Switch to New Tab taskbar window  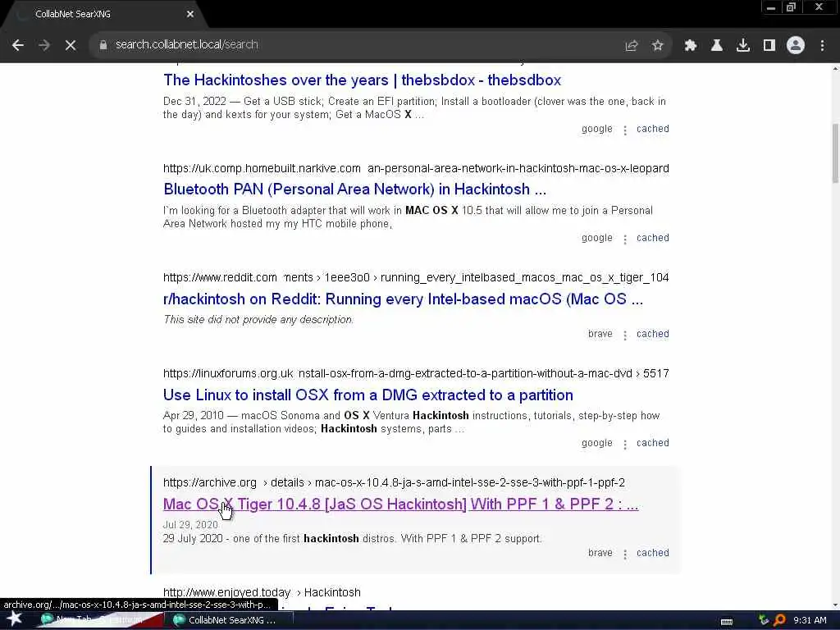[99, 620]
